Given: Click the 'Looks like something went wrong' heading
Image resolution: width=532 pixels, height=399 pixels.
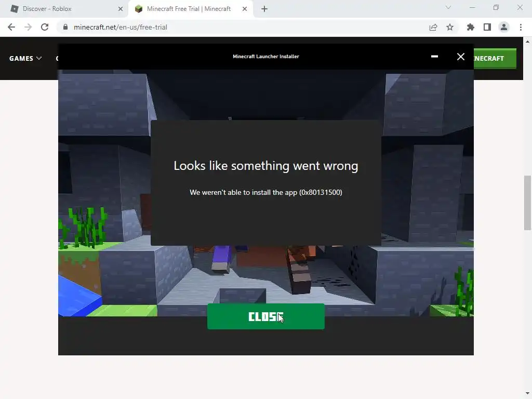Looking at the screenshot, I should tap(265, 166).
